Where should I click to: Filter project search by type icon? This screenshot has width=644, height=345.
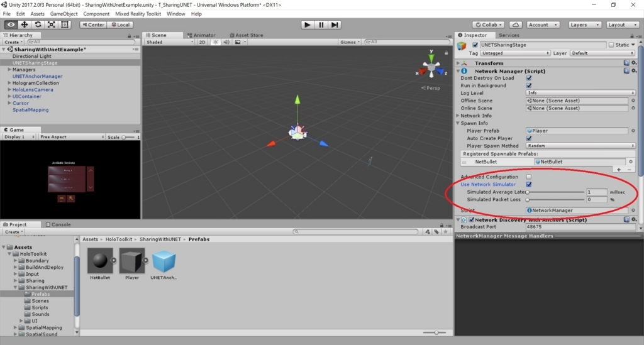tap(428, 231)
